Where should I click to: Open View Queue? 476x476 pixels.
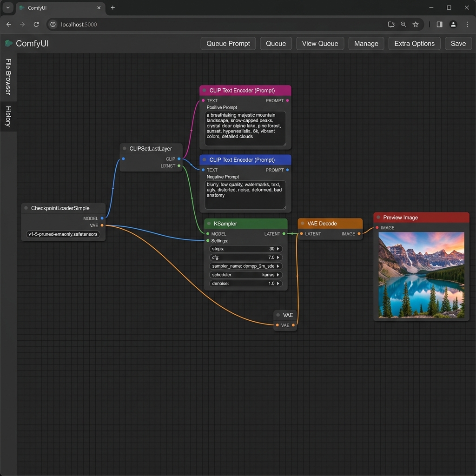point(320,43)
